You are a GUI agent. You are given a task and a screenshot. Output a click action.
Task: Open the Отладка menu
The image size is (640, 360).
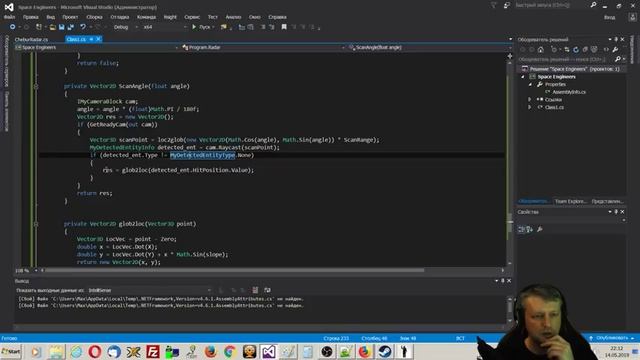point(120,17)
